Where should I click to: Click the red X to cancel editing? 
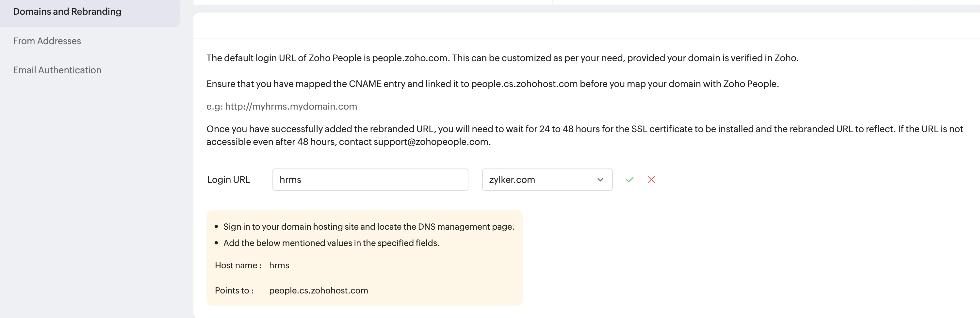tap(651, 180)
